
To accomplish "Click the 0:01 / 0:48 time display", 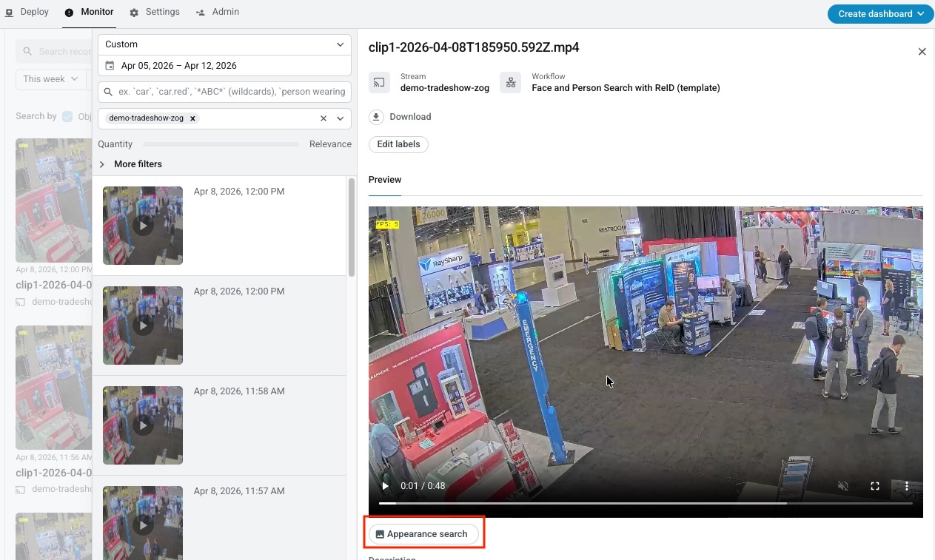I will click(423, 486).
